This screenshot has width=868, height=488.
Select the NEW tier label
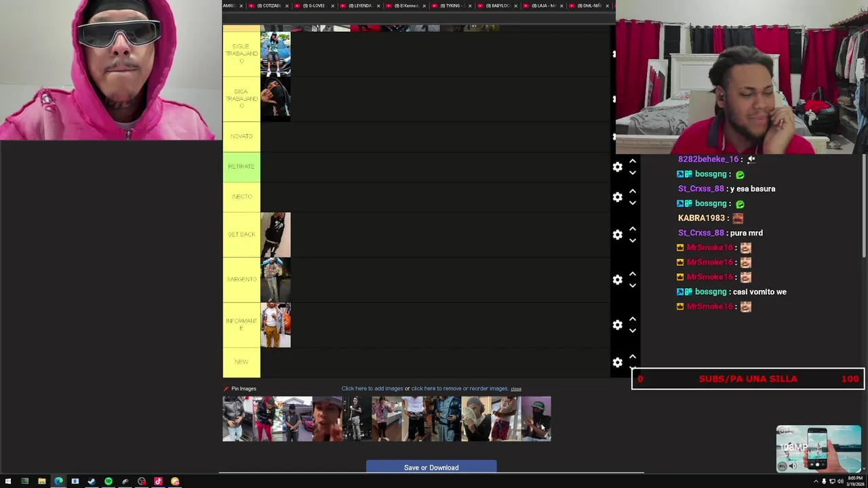coord(241,363)
